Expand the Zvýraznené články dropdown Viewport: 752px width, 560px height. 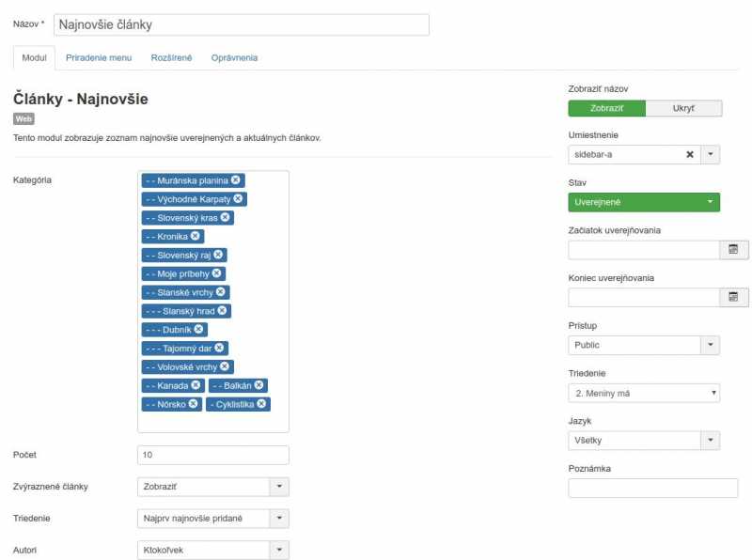click(279, 487)
